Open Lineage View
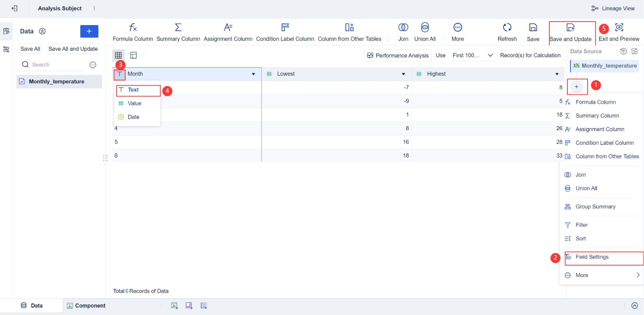The image size is (644, 315). coord(613,8)
